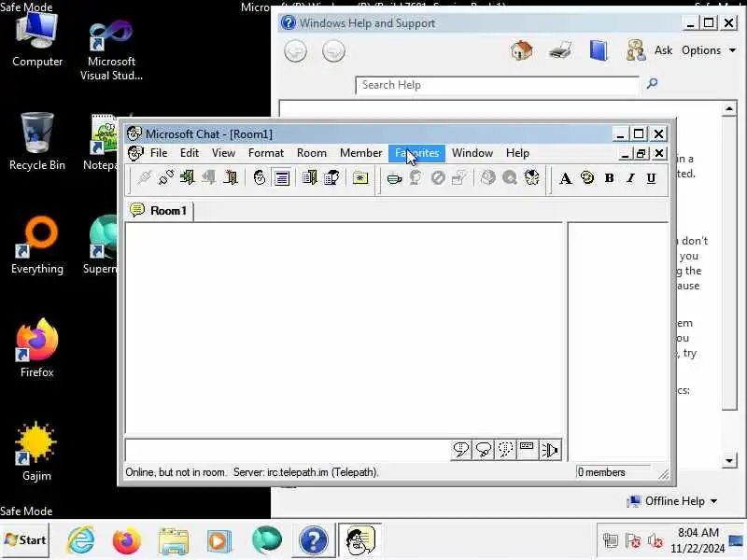Click the Home icon in Windows Help
Screen dimensions: 747x560
(x=522, y=50)
